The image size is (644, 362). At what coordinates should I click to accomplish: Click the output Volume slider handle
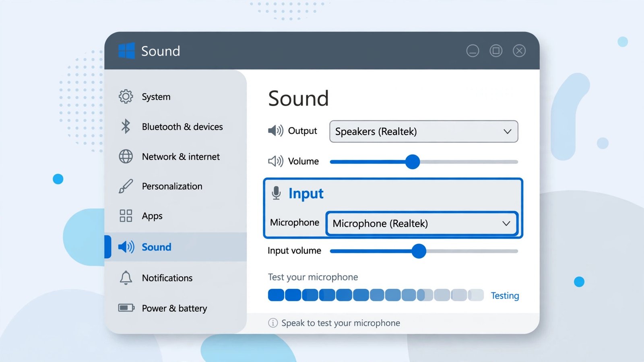pyautogui.click(x=413, y=162)
